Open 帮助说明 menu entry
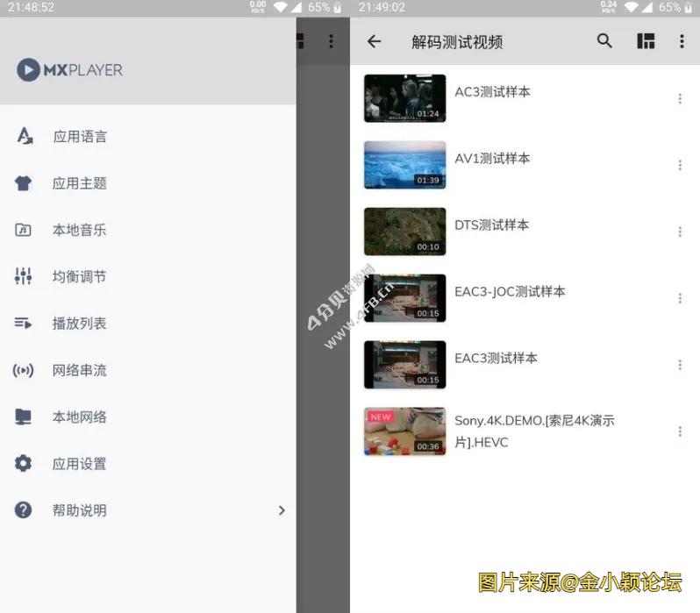The width and height of the screenshot is (700, 613). 147,510
